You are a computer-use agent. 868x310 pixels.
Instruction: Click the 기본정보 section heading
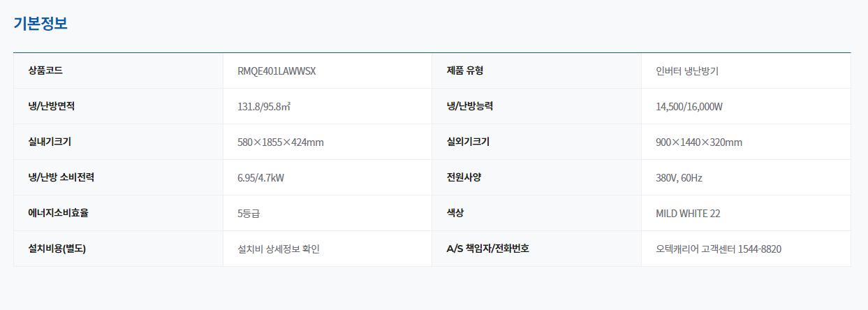41,23
